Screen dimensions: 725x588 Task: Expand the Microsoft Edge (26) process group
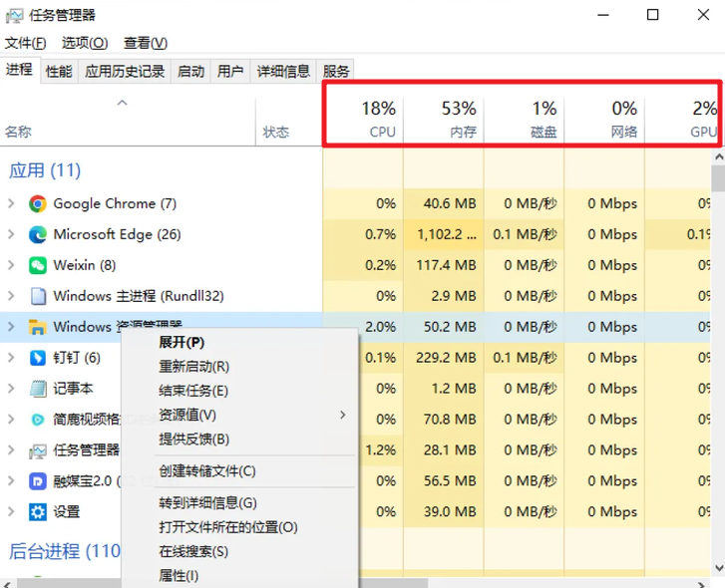click(11, 234)
